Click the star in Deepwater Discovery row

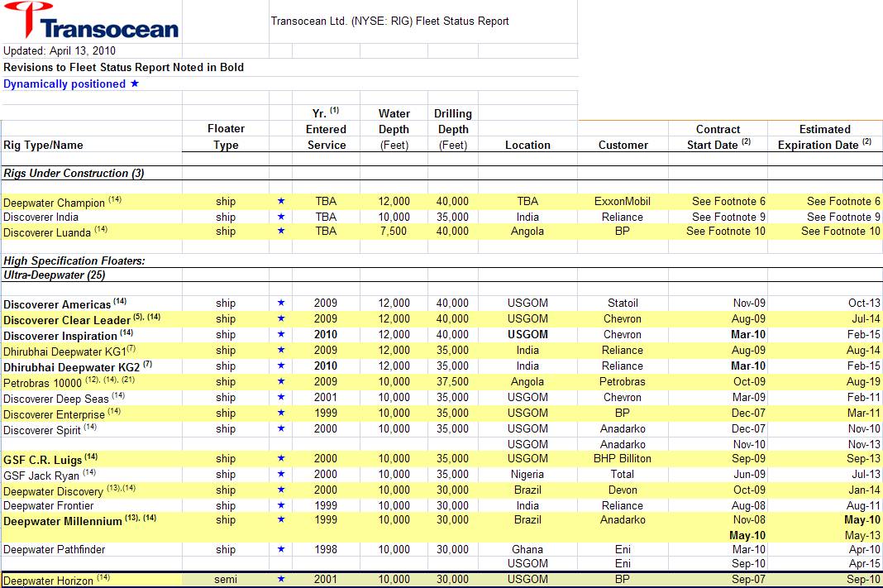tap(281, 490)
